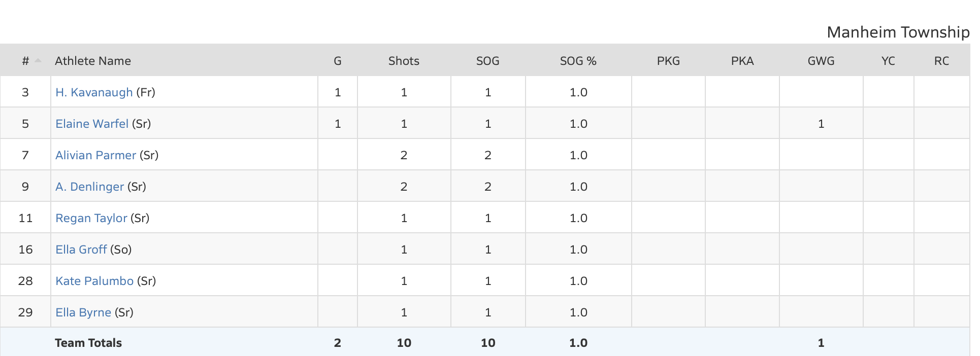
Task: Open Regan Taylor athlete profile link
Action: 91,218
